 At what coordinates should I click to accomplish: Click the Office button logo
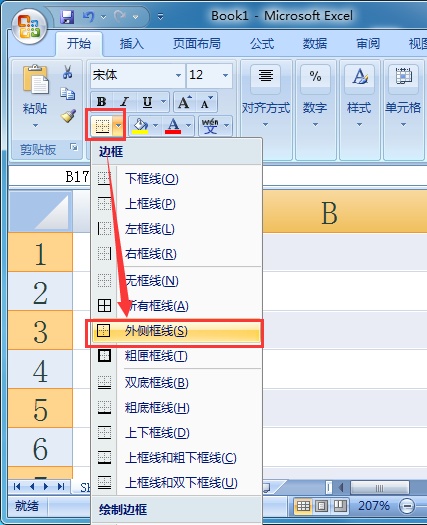click(29, 26)
